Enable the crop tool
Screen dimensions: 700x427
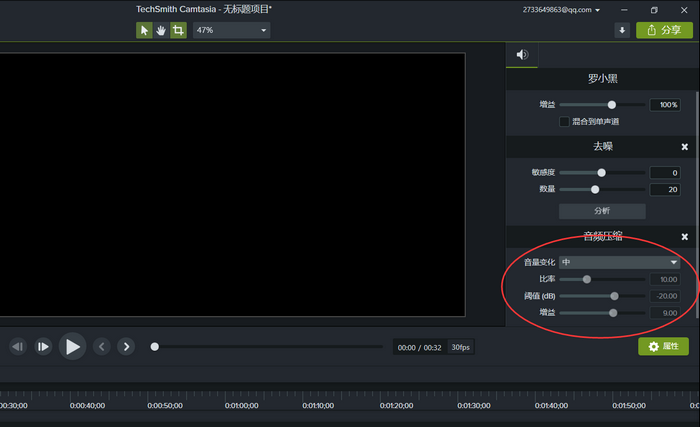tap(178, 30)
